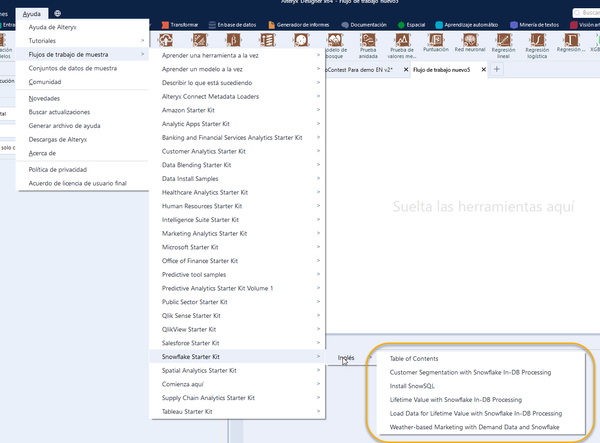The image size is (600, 443).
Task: Open Política de privacidad
Action: (83, 169)
